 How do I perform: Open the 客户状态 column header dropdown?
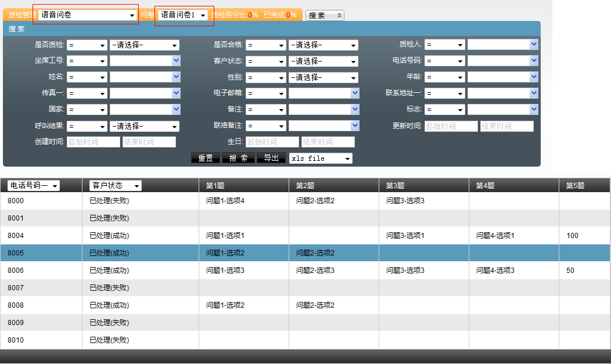(116, 186)
